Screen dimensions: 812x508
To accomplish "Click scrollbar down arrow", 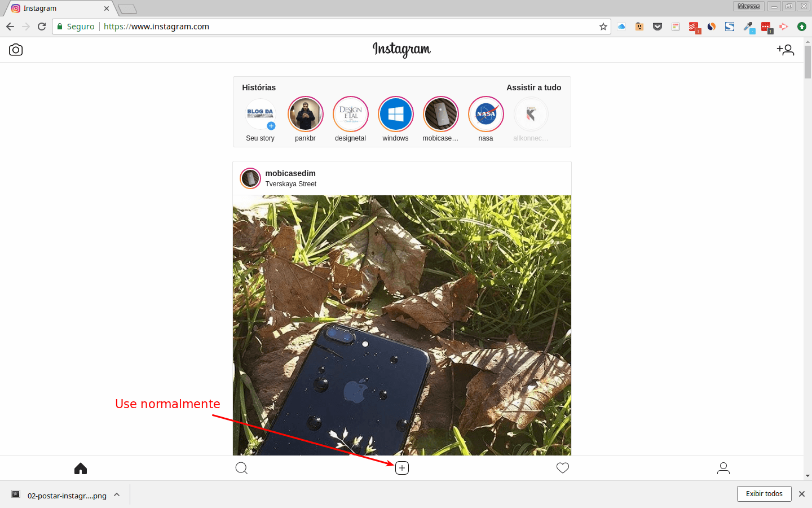I will point(807,476).
